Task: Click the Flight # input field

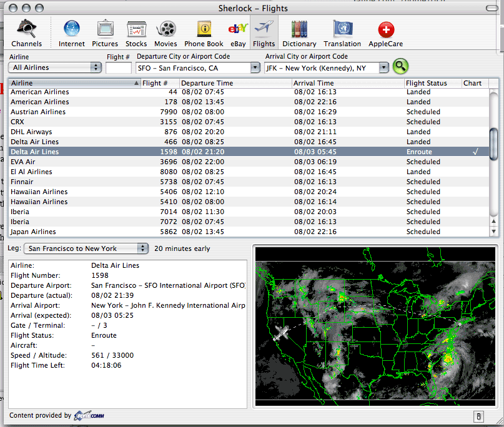Action: (119, 67)
